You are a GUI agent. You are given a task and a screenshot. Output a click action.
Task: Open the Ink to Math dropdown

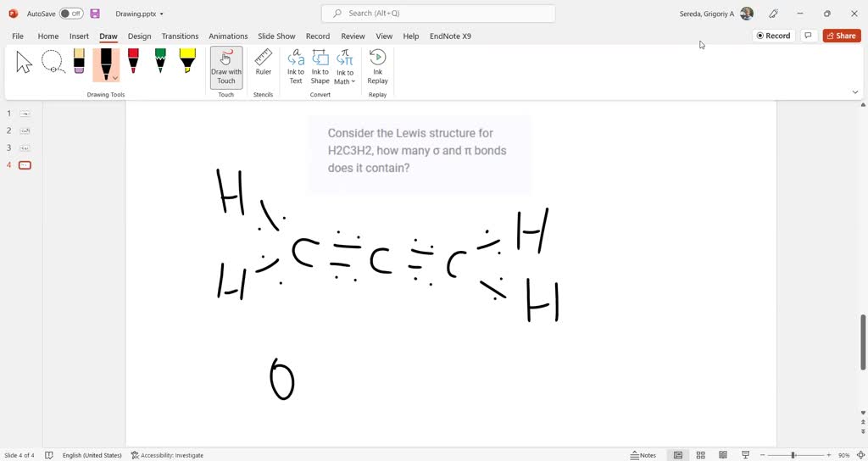344,68
